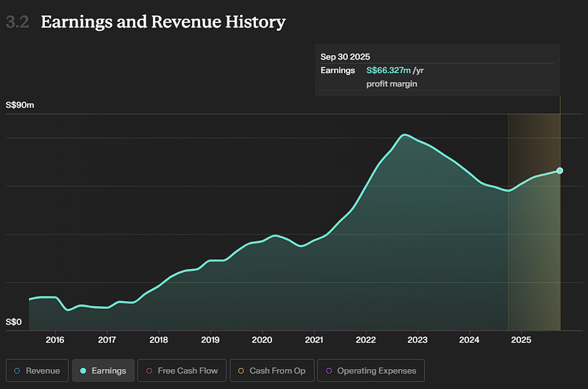Click the filled teal circle beside Earnings
Image resolution: width=588 pixels, height=389 pixels.
(x=83, y=370)
